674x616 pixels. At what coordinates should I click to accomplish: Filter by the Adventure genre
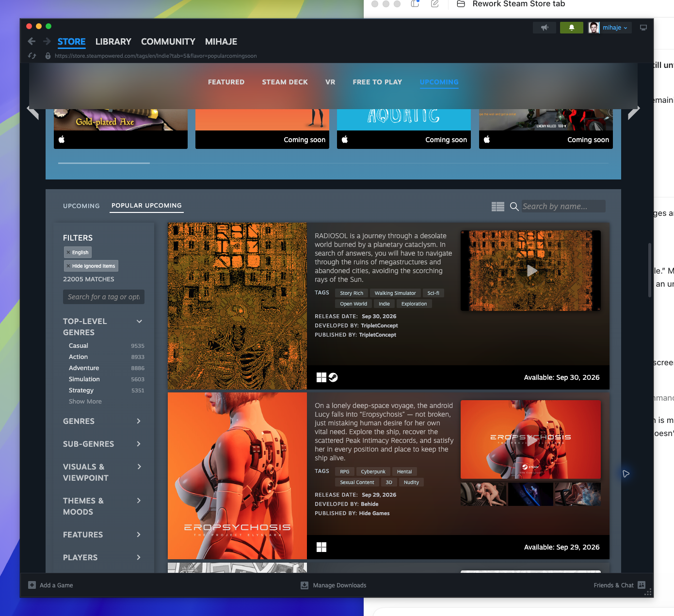84,368
